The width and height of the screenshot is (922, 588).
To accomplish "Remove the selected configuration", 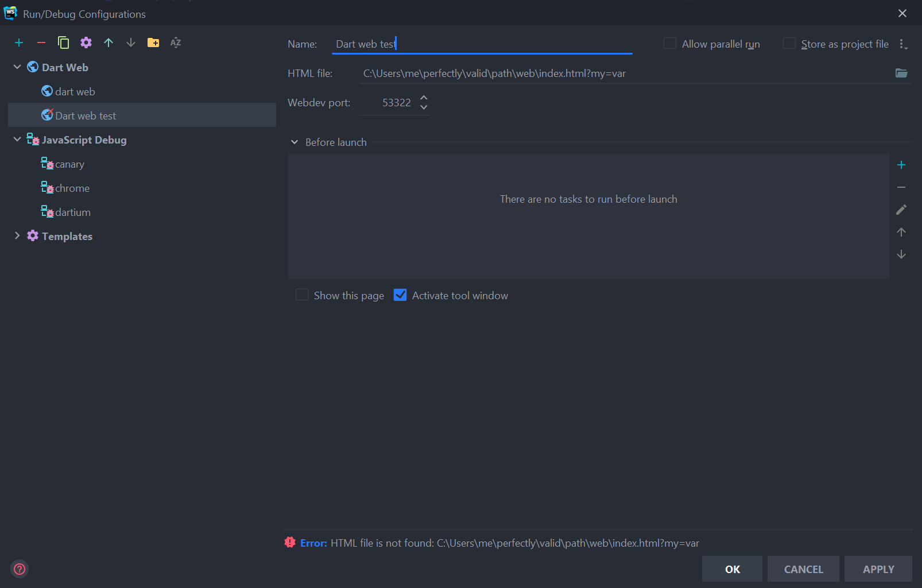I will [41, 42].
